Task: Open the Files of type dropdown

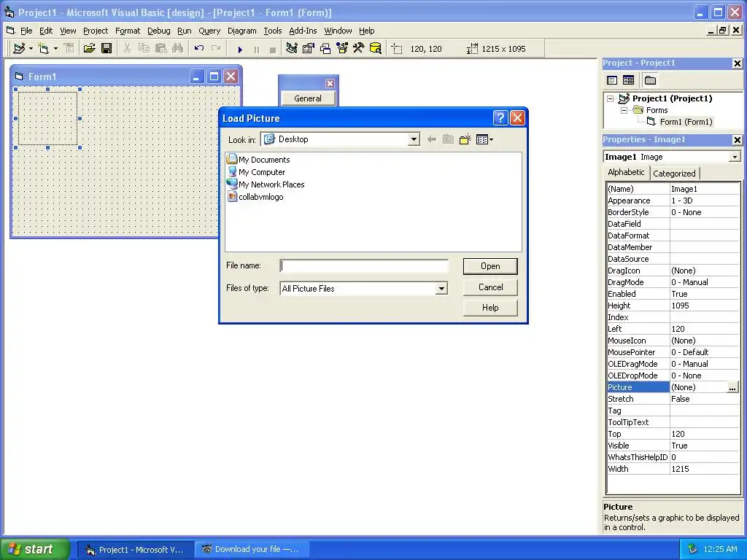Action: (441, 289)
